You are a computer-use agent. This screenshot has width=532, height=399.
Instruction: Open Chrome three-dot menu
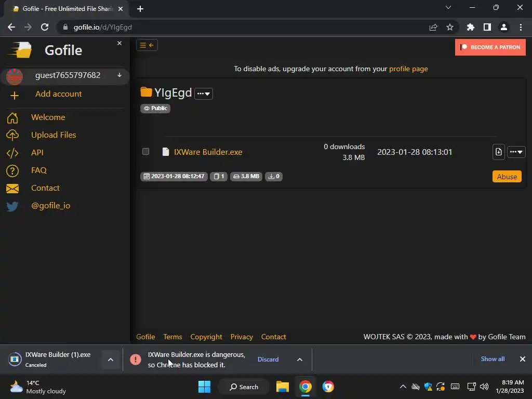521,27
